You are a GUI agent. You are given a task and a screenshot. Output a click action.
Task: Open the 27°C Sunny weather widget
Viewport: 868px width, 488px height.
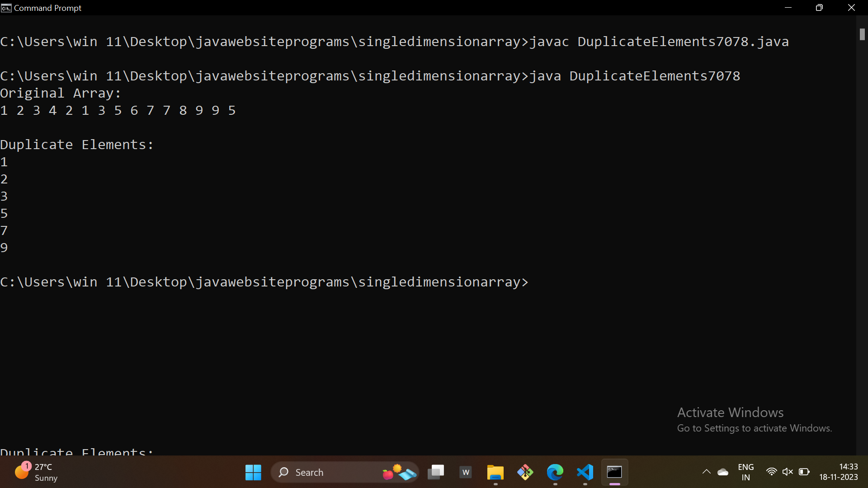click(36, 473)
